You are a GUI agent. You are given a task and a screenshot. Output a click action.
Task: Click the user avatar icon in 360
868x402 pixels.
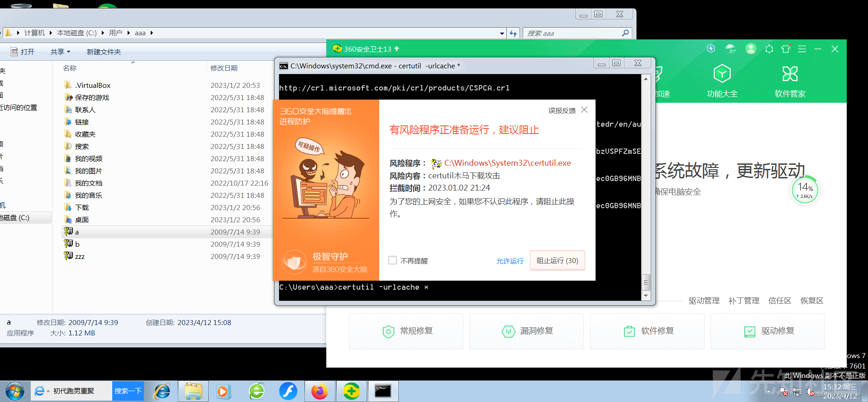coord(750,48)
